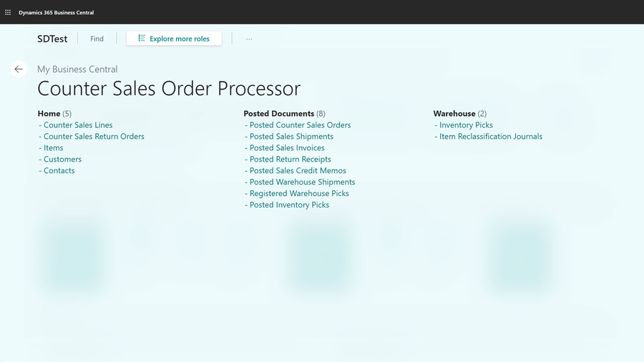The height and width of the screenshot is (362, 644).
Task: Open the app launcher waffle icon
Action: [x=8, y=12]
